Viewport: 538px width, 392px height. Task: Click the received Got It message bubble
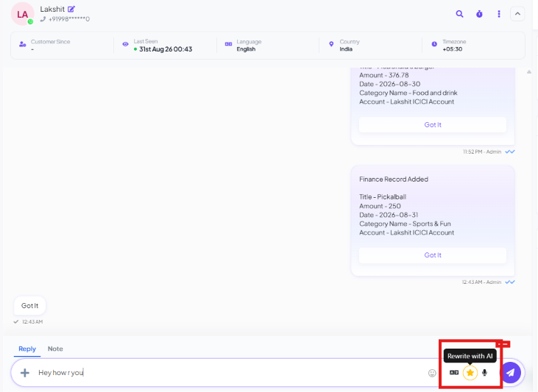point(30,305)
